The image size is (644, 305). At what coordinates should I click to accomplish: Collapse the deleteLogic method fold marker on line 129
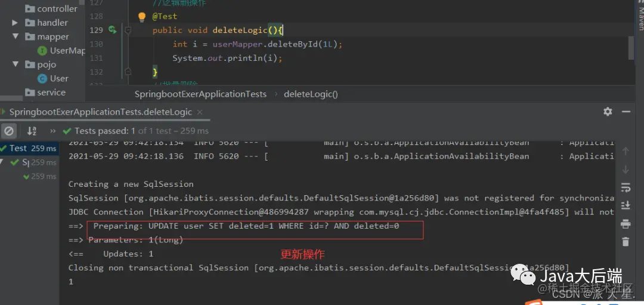pyautogui.click(x=128, y=30)
